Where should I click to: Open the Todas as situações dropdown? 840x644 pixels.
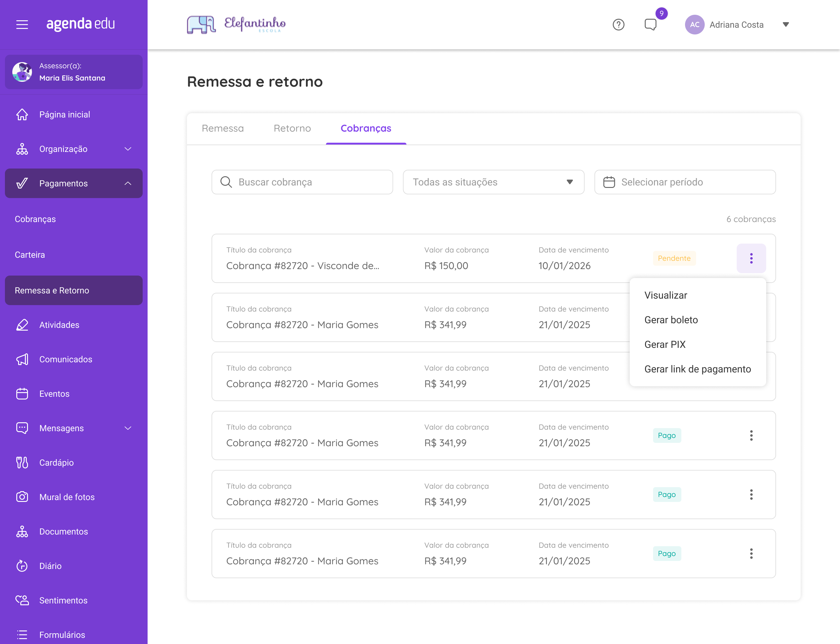pos(493,182)
